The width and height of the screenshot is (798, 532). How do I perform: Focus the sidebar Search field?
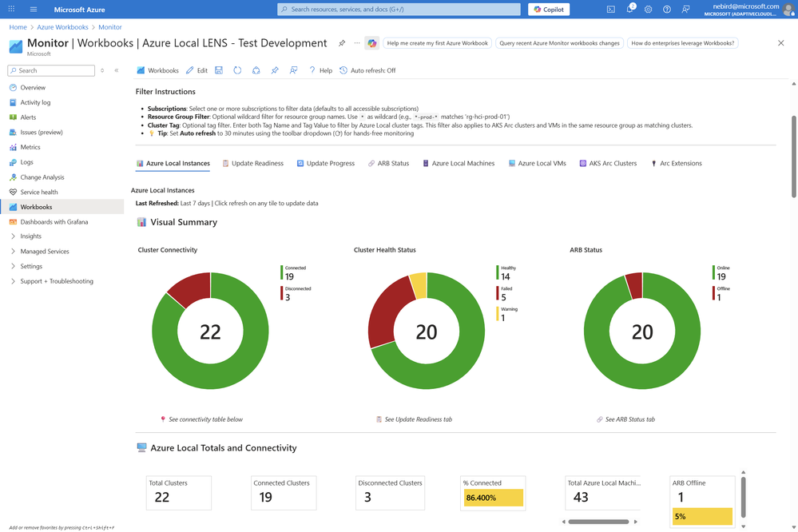pyautogui.click(x=51, y=71)
